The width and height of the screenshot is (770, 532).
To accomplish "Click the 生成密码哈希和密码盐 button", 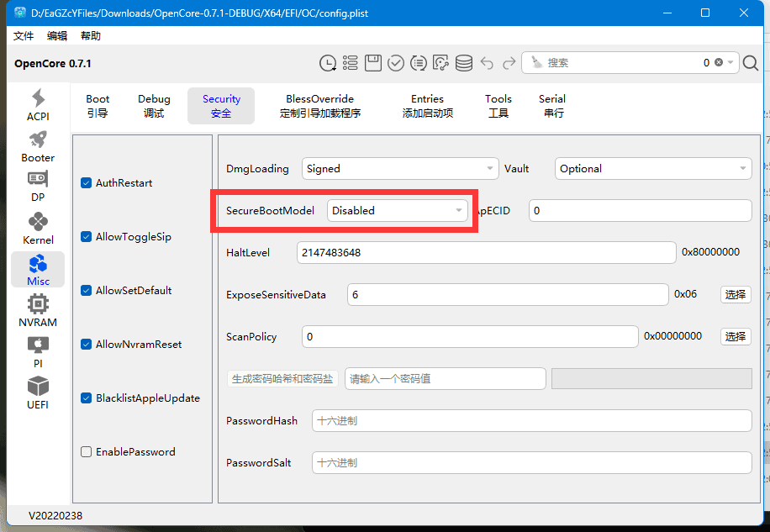I will 282,379.
